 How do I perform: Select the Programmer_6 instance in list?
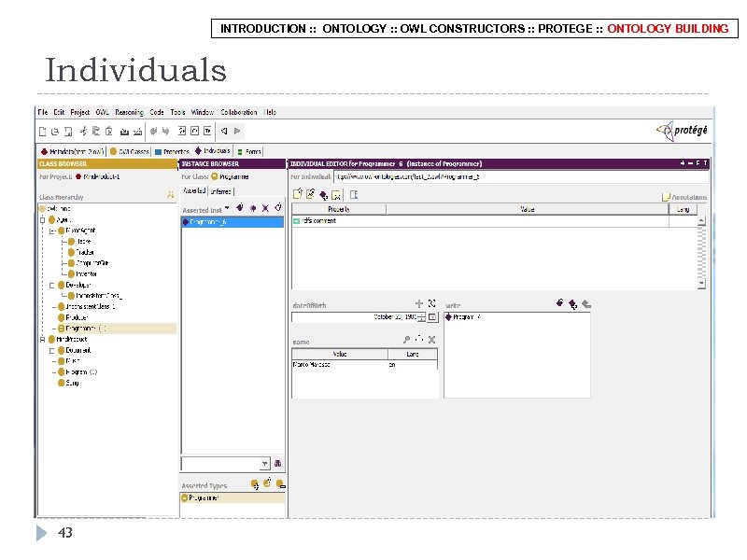pyautogui.click(x=233, y=222)
